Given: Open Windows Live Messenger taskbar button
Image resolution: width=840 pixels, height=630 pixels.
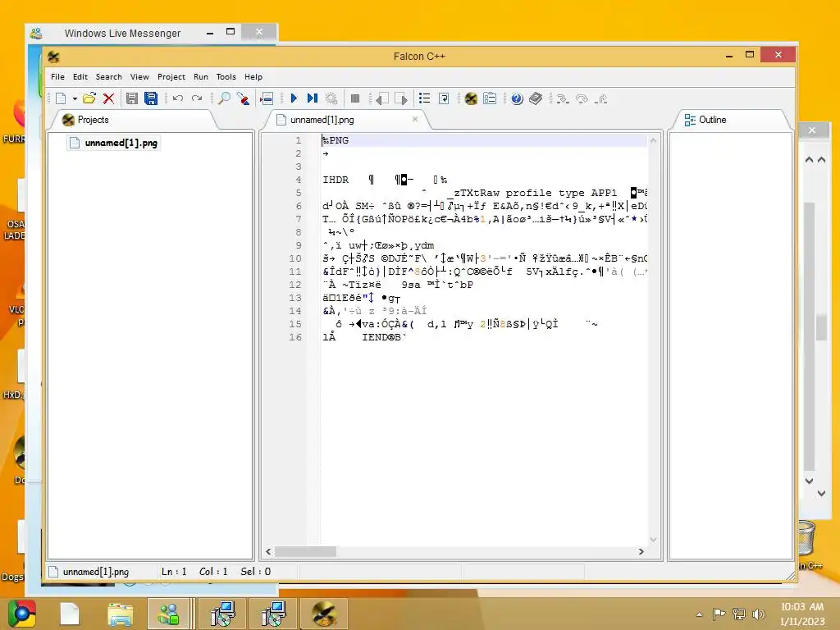Looking at the screenshot, I should (x=168, y=614).
